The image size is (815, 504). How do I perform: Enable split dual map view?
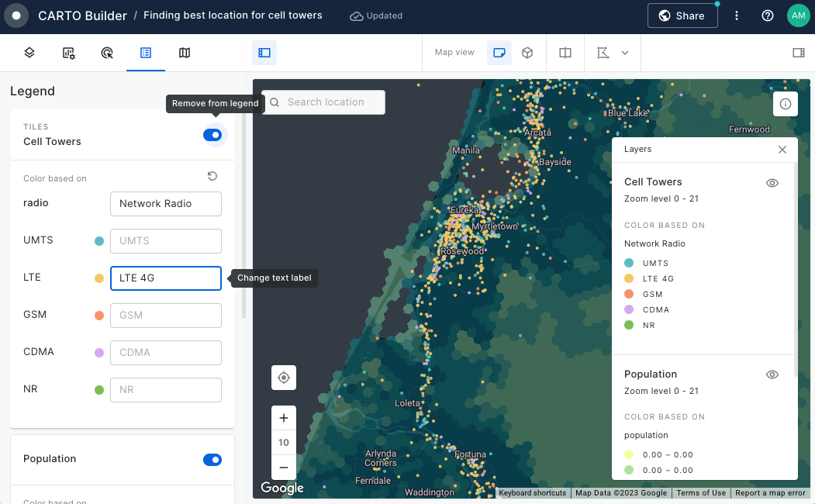(565, 53)
